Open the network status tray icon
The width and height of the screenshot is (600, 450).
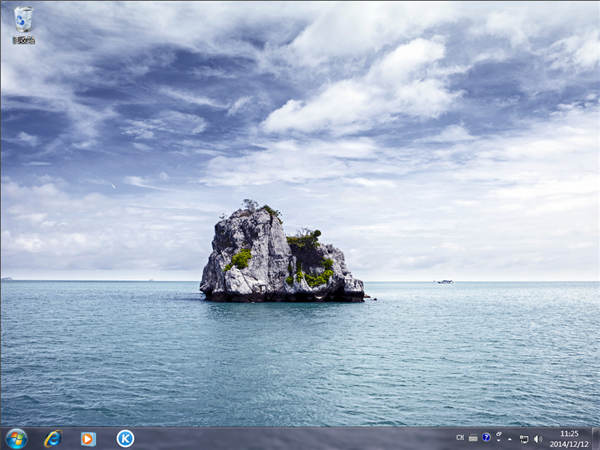pos(524,439)
